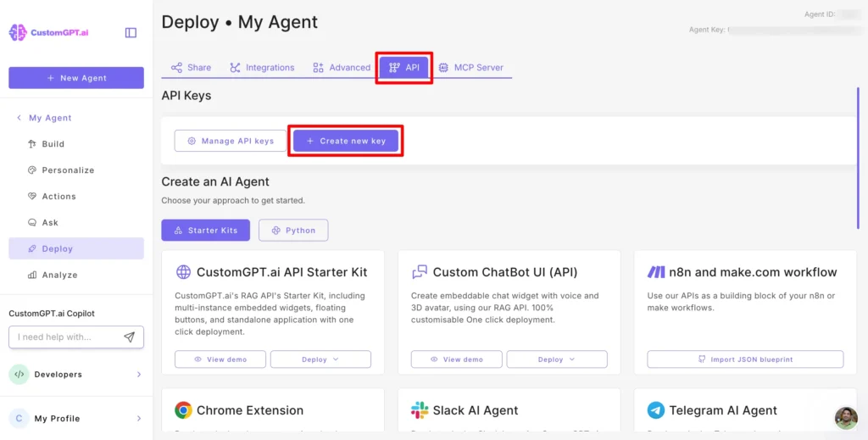The image size is (868, 440).
Task: Click the Slack AI Agent logo icon
Action: (420, 410)
